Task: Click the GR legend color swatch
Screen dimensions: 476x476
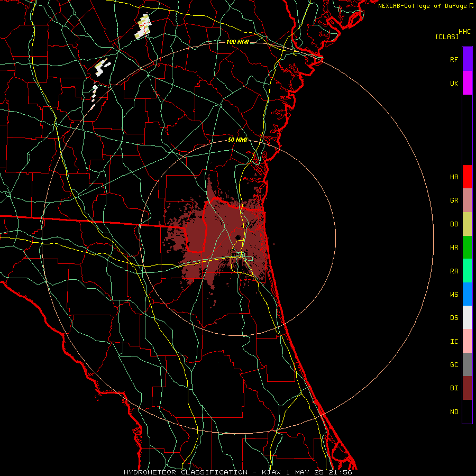Action: point(467,200)
